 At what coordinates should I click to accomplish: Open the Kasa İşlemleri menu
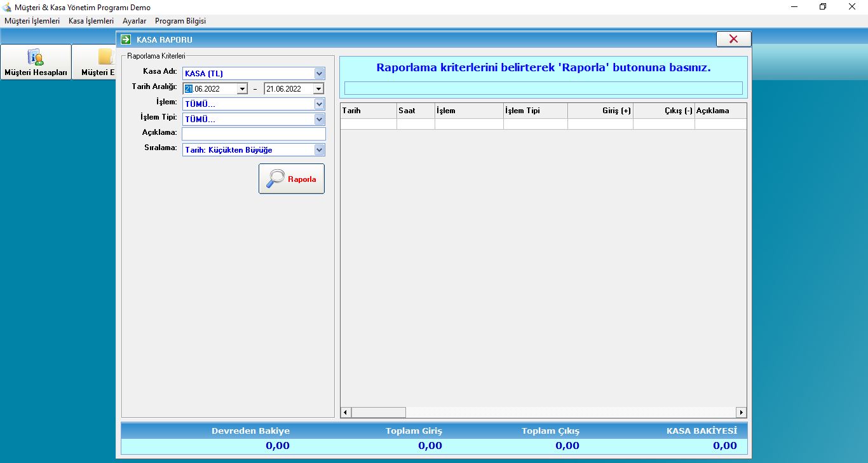pyautogui.click(x=91, y=21)
